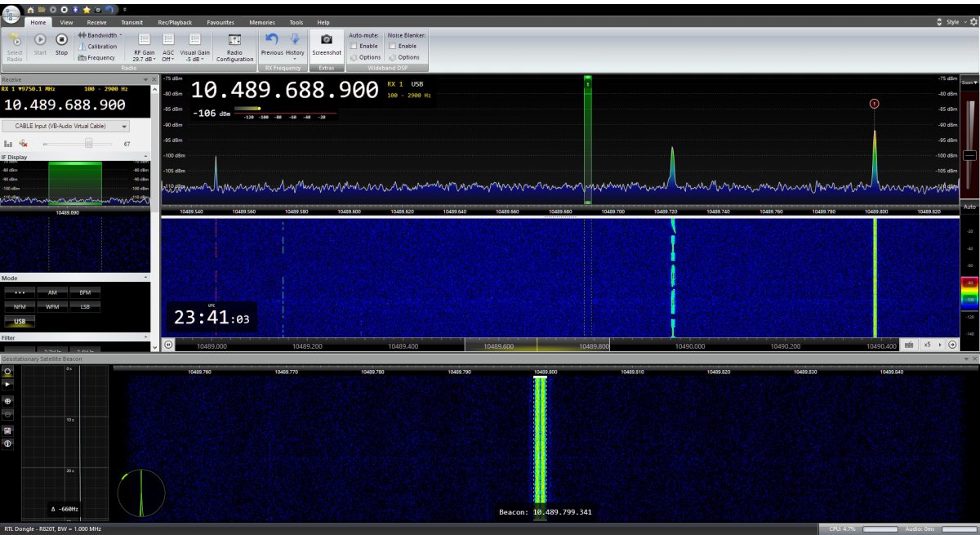Click the SDR Console application orb button

point(11,16)
